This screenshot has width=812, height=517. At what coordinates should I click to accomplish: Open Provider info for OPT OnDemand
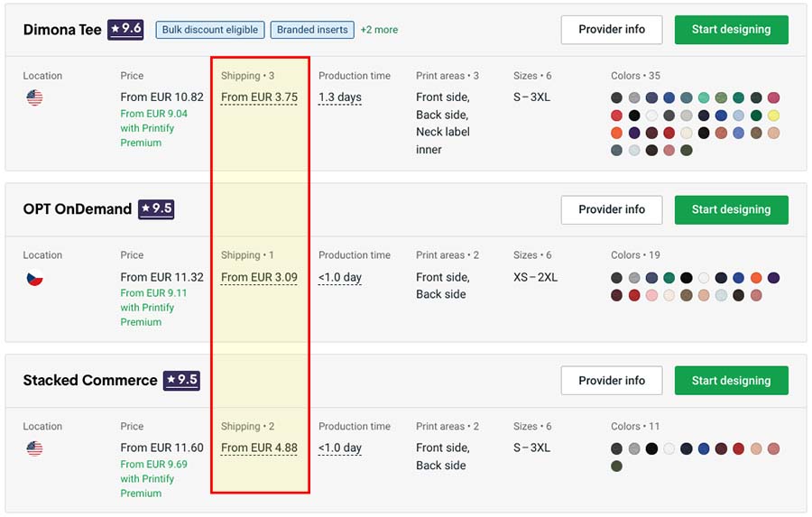(612, 209)
